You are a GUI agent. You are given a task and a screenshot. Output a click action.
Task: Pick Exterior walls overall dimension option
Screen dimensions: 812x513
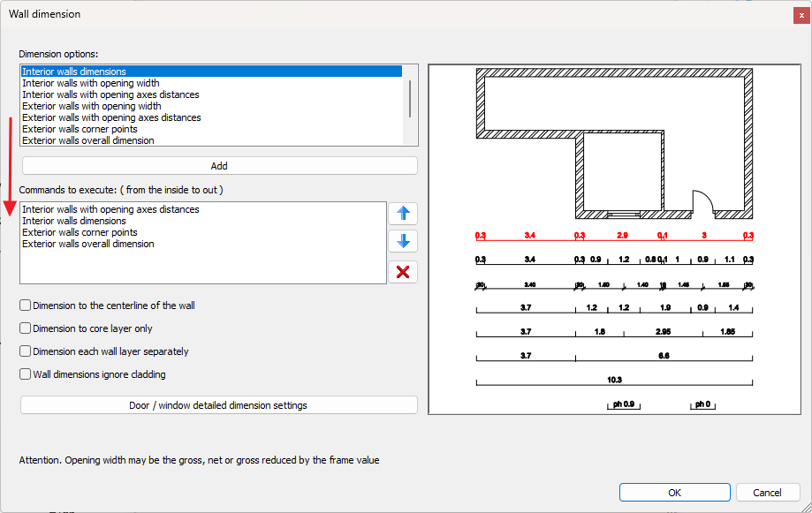[x=87, y=140]
